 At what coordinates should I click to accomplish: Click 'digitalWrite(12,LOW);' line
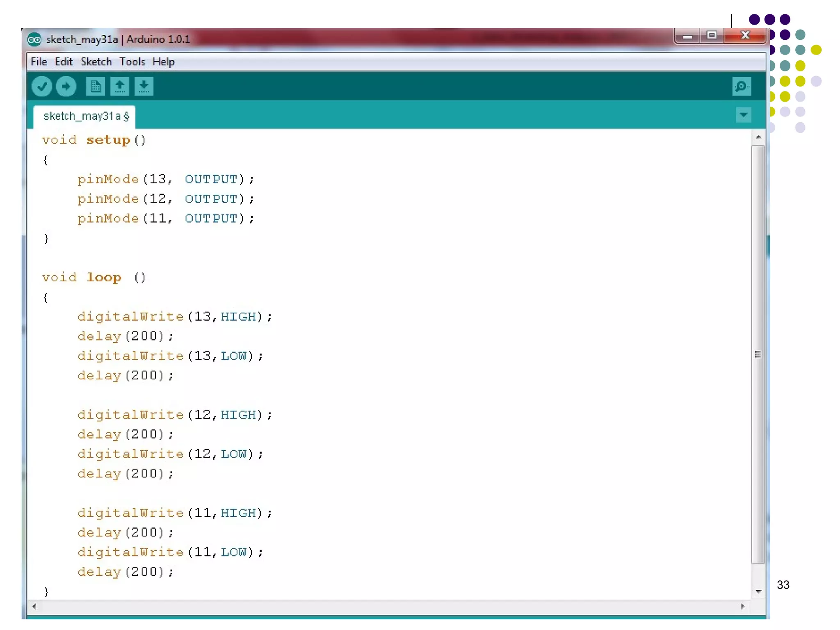(x=171, y=454)
